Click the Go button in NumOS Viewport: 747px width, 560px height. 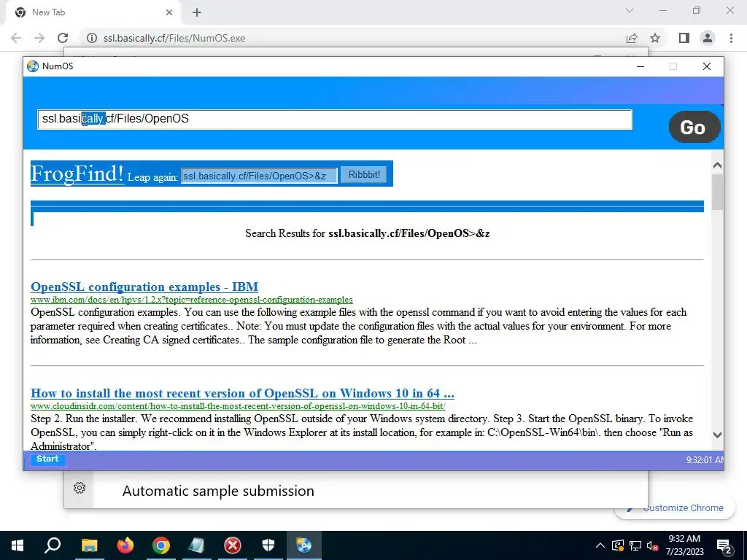coord(694,127)
